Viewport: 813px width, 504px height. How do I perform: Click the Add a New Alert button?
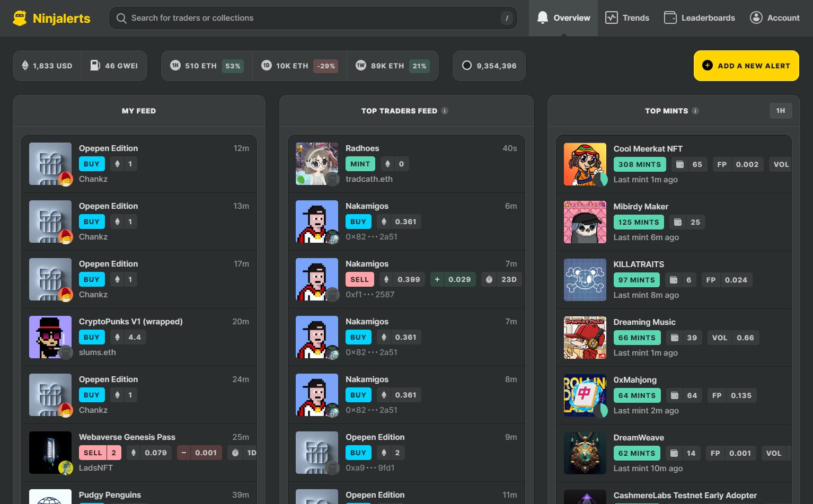coord(746,66)
